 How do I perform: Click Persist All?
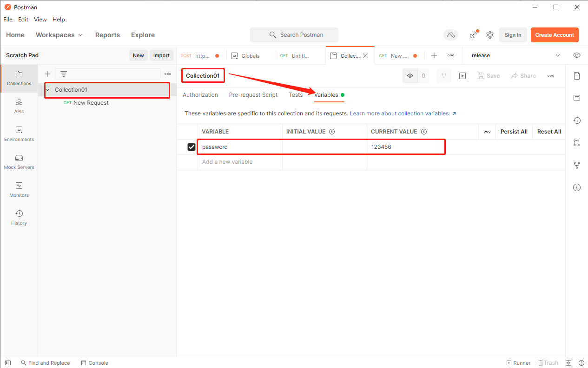click(514, 132)
